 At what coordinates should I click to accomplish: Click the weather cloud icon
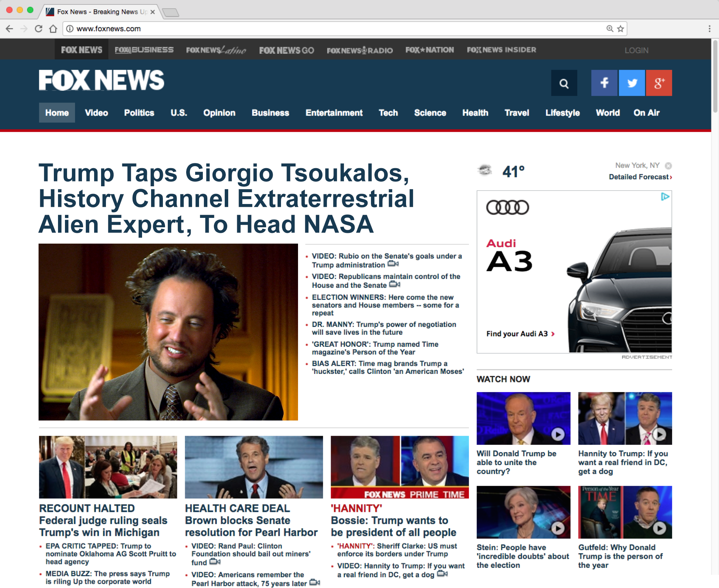pos(485,170)
